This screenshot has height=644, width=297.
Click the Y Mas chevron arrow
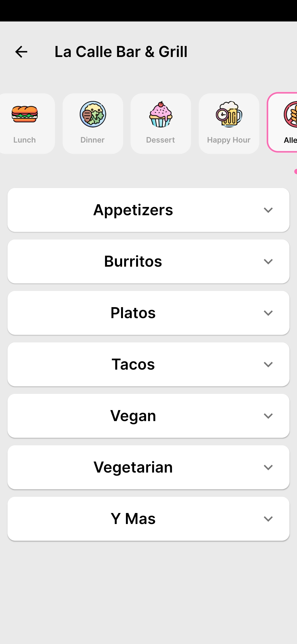coord(268,519)
